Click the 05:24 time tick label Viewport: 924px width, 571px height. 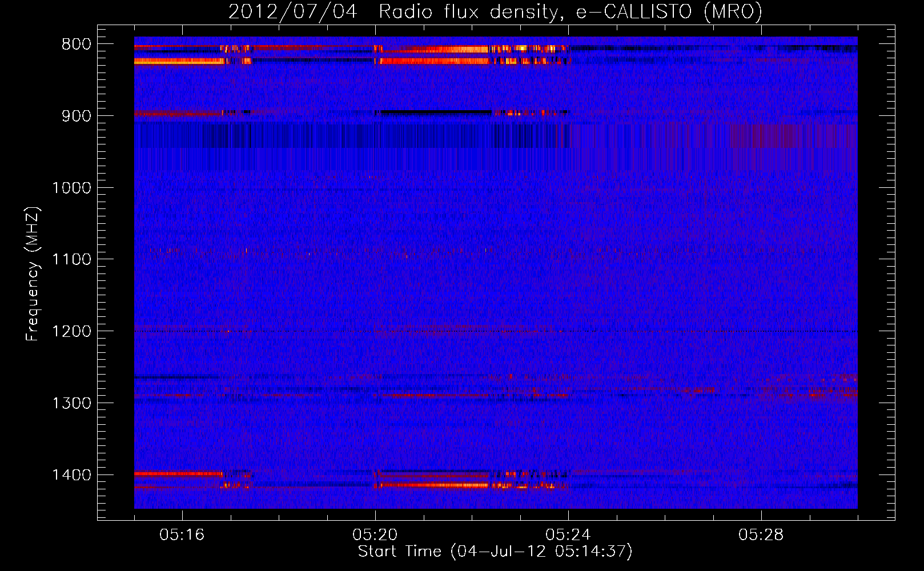pos(568,535)
